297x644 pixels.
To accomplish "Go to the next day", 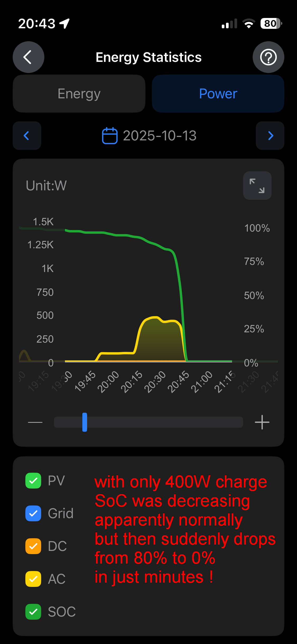I will click(x=270, y=136).
